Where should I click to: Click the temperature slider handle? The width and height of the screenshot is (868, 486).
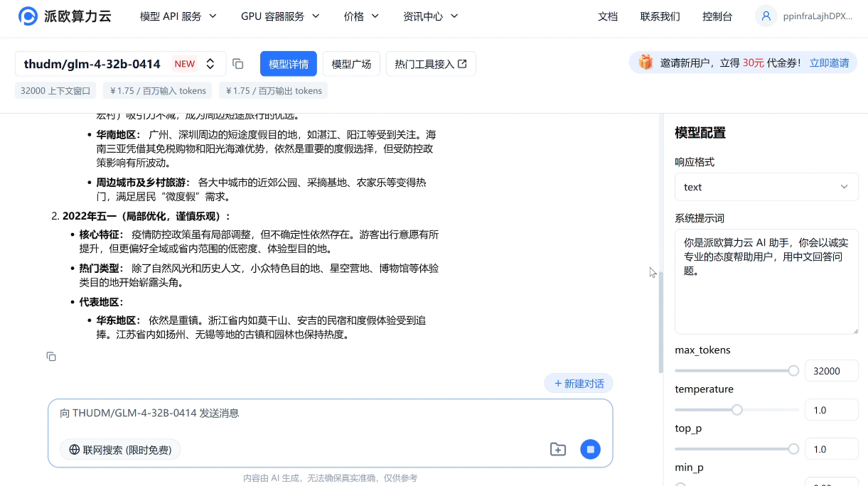[737, 410]
